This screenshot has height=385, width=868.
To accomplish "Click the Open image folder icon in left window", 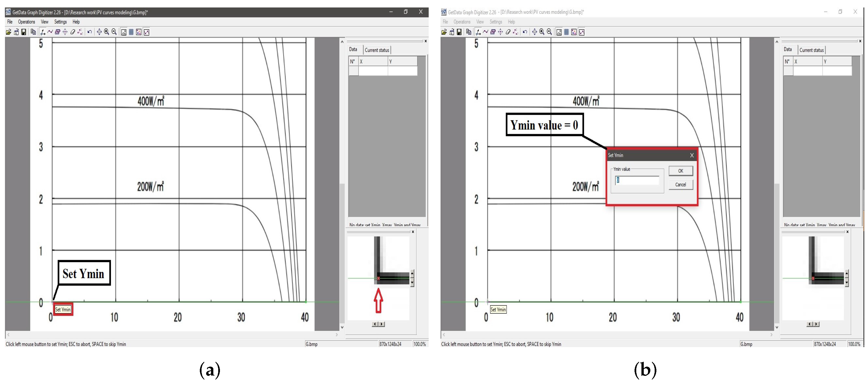I will (8, 32).
